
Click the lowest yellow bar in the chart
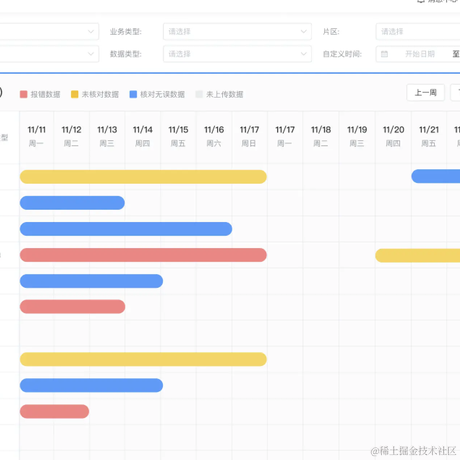pyautogui.click(x=143, y=359)
